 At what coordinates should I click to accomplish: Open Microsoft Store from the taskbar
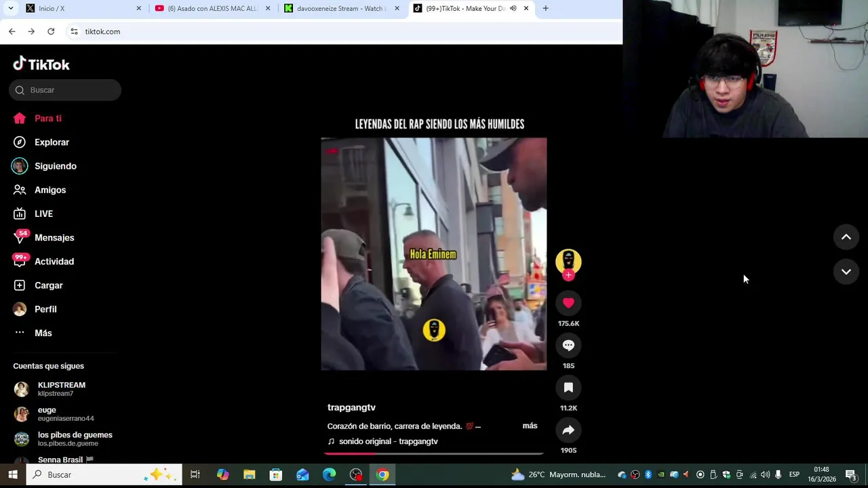point(275,474)
